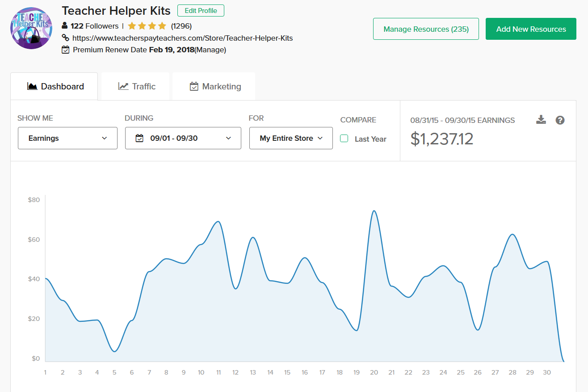Screen dimensions: 588x392
Task: Click the Edit Profile button
Action: (x=201, y=11)
